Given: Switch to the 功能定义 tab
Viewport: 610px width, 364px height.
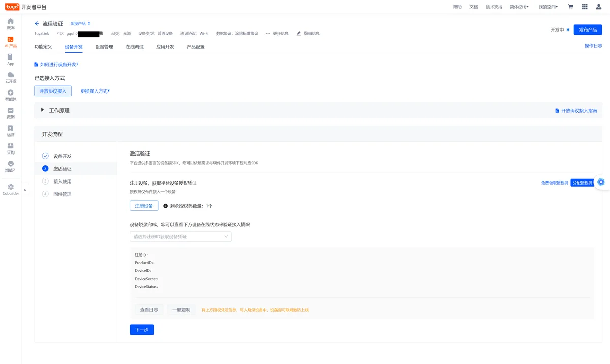Looking at the screenshot, I should [43, 47].
